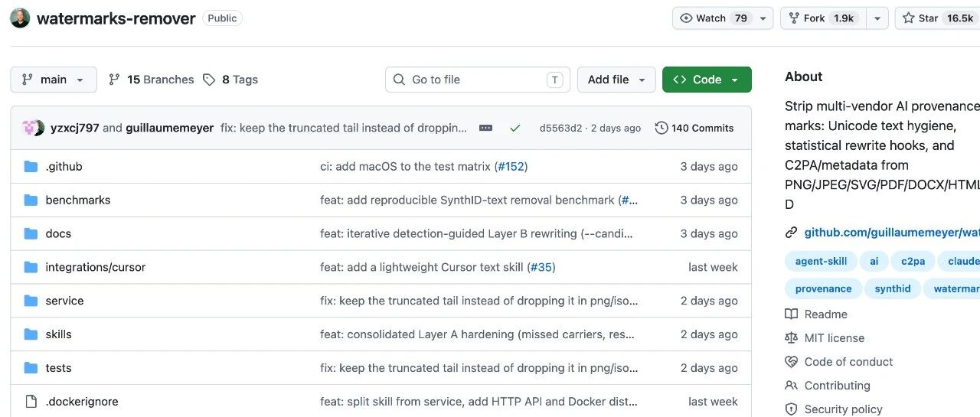
Task: Click the tests folder icon
Action: 31,369
